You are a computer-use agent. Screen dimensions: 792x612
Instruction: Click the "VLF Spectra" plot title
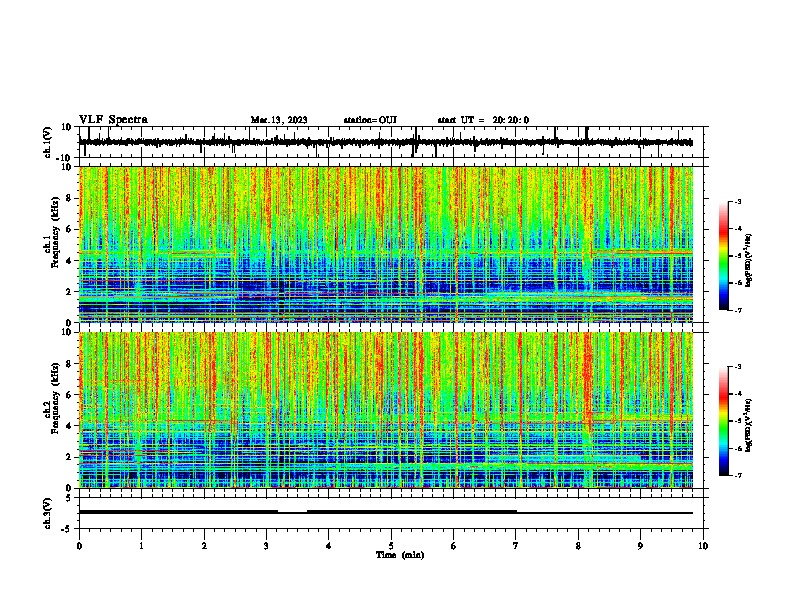point(113,119)
